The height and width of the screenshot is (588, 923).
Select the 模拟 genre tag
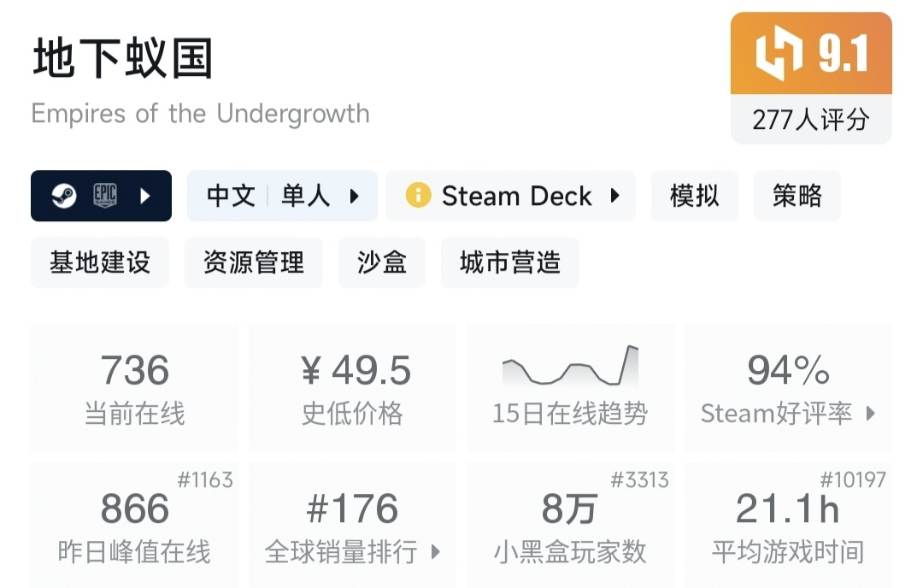click(694, 196)
